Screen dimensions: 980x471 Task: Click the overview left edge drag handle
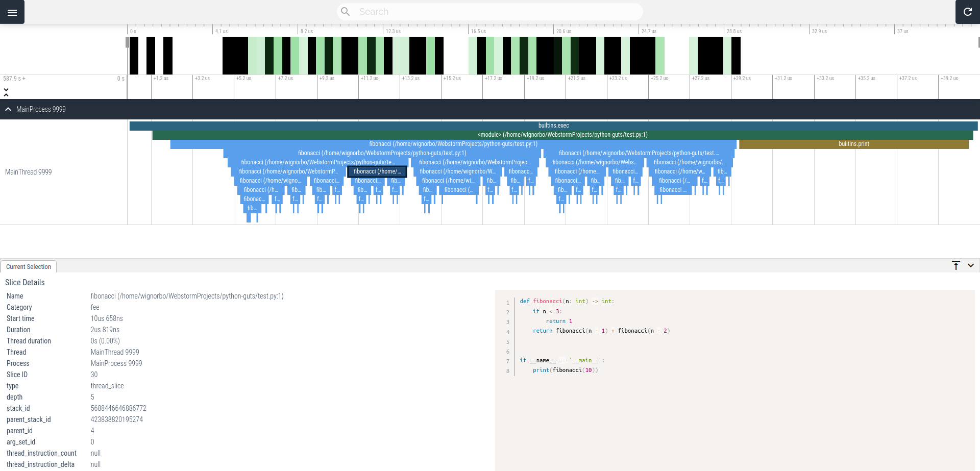[x=128, y=42]
